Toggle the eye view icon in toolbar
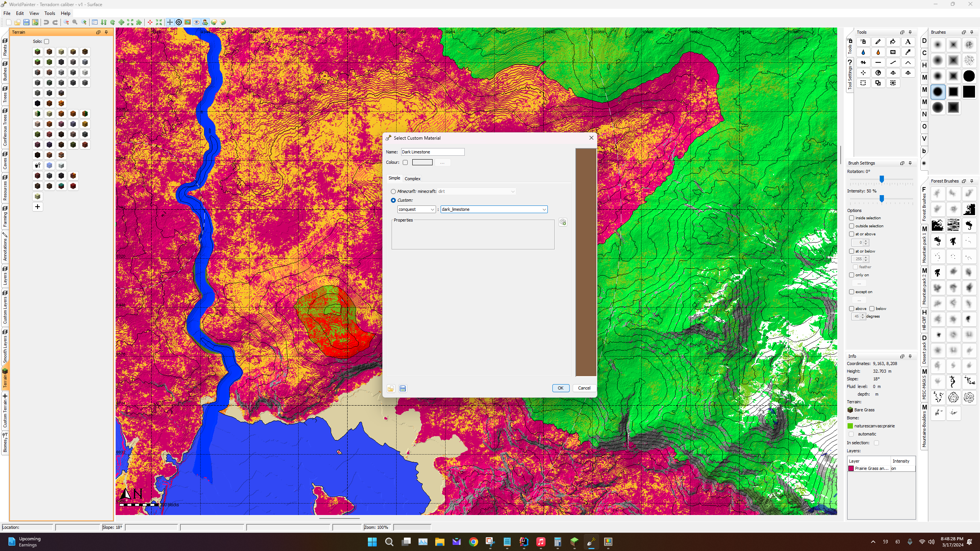Image resolution: width=980 pixels, height=551 pixels. click(196, 22)
